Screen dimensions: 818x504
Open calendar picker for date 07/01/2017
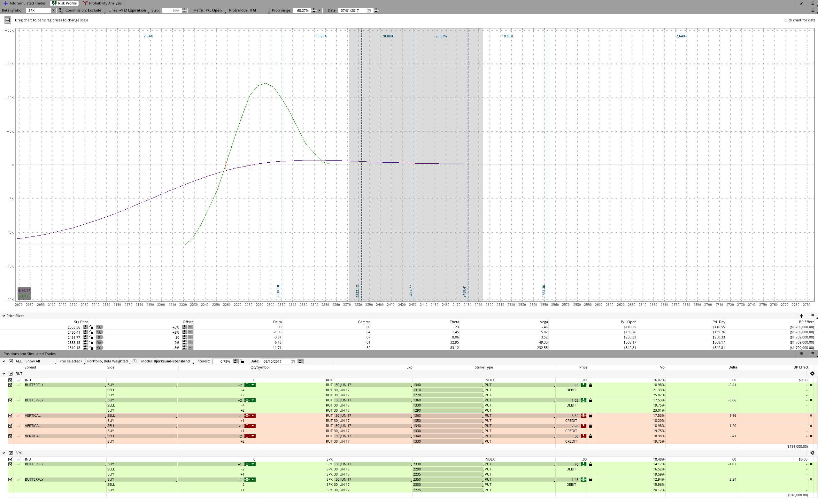pyautogui.click(x=368, y=10)
